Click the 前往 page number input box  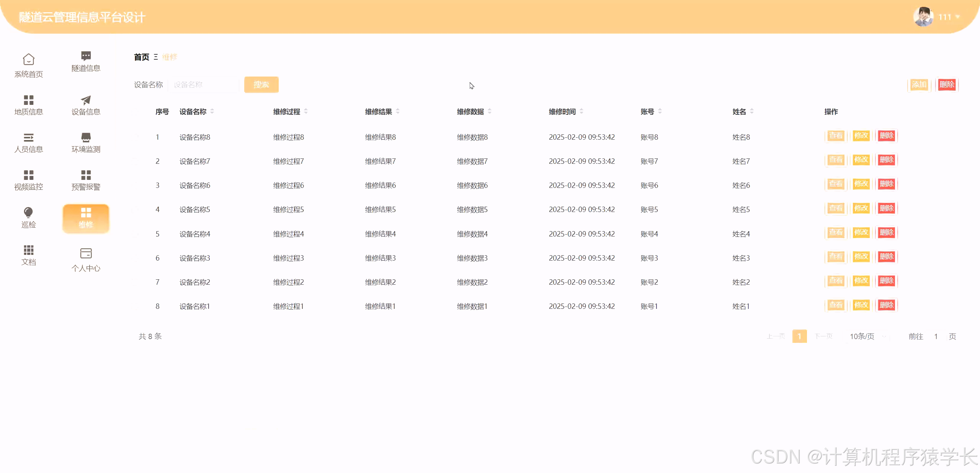point(936,336)
